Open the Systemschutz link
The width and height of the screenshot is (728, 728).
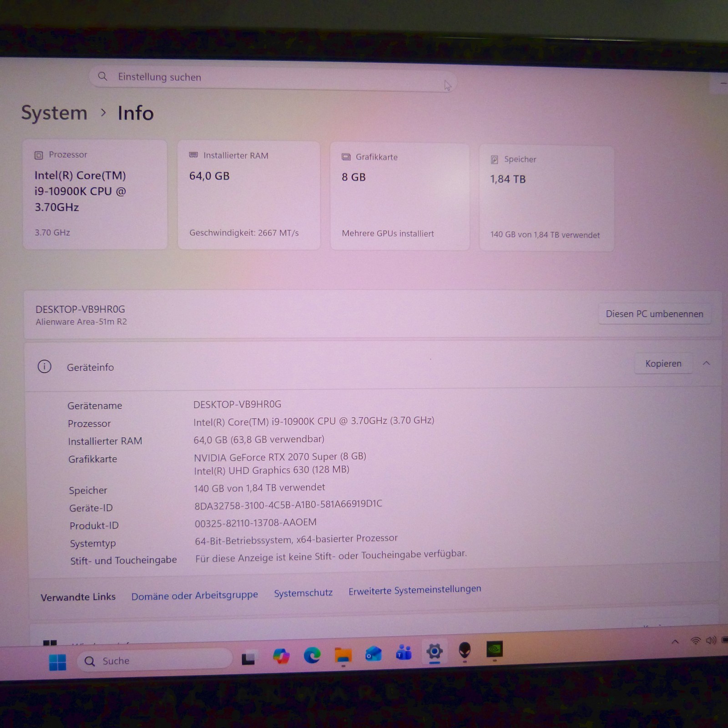[x=303, y=593]
